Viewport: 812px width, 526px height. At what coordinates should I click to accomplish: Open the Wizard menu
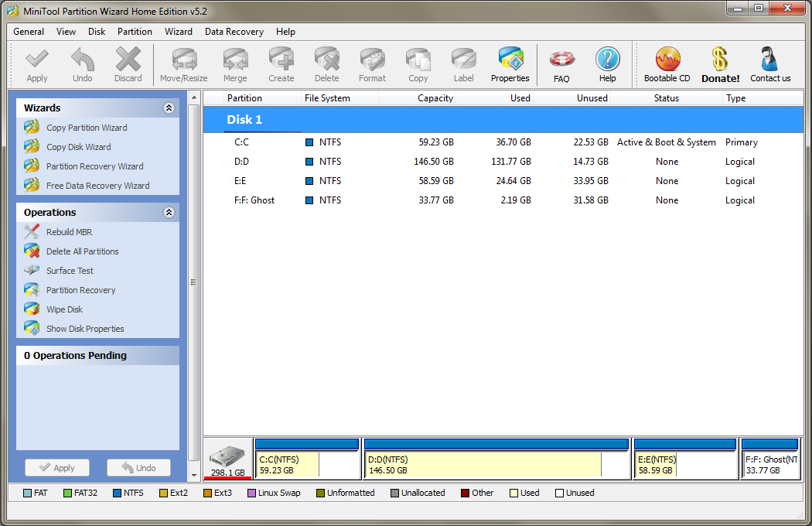(179, 32)
